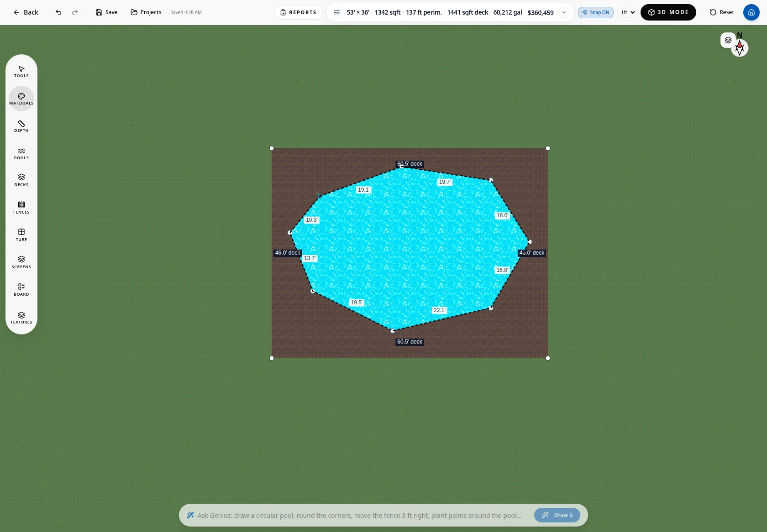This screenshot has height=532, width=767.
Task: Switch to 3D Mode
Action: click(x=668, y=12)
